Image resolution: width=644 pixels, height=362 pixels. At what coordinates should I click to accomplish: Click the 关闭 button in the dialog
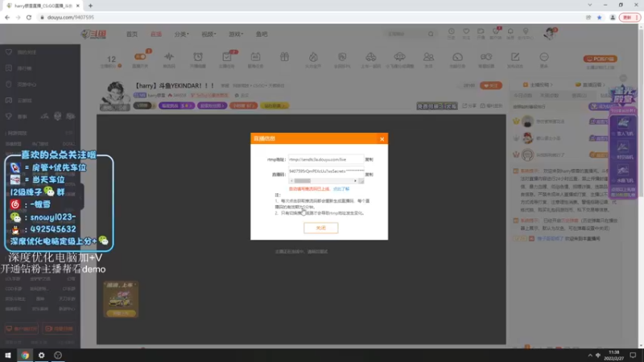pyautogui.click(x=320, y=228)
